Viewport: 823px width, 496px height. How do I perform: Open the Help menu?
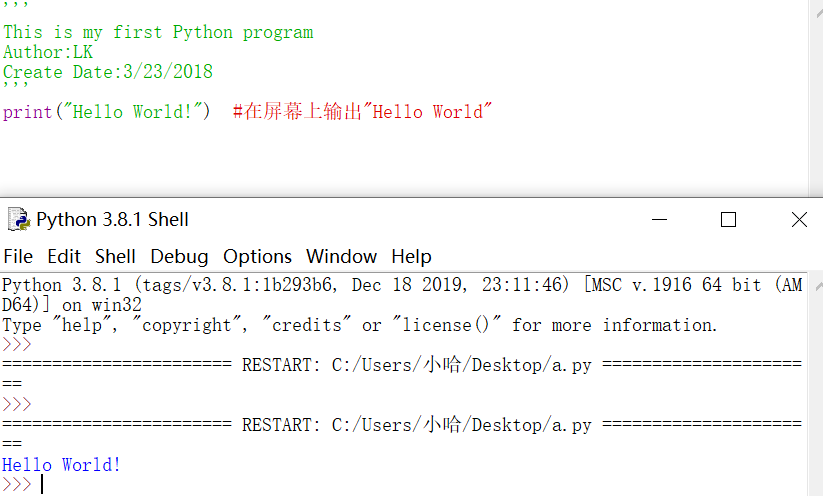pyautogui.click(x=411, y=256)
